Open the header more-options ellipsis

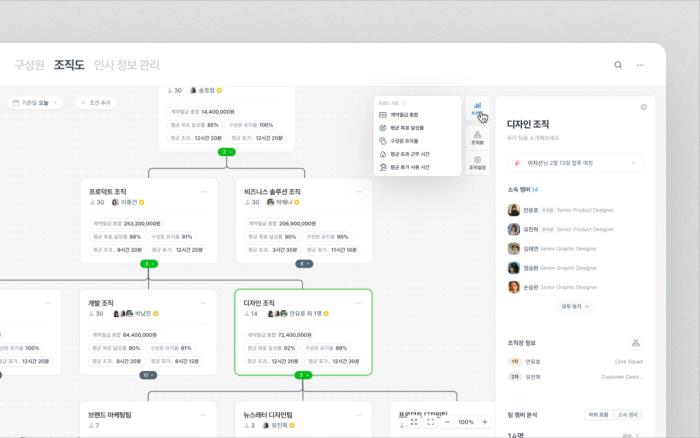[640, 65]
